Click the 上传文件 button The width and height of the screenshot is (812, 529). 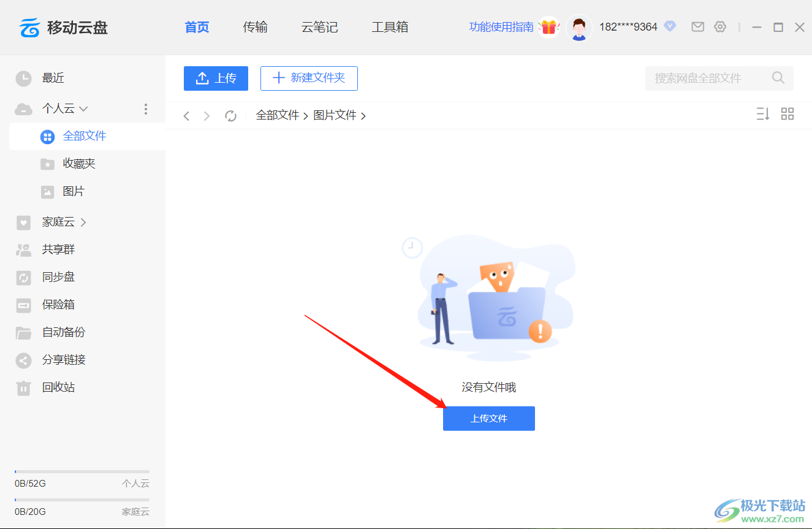tap(489, 419)
